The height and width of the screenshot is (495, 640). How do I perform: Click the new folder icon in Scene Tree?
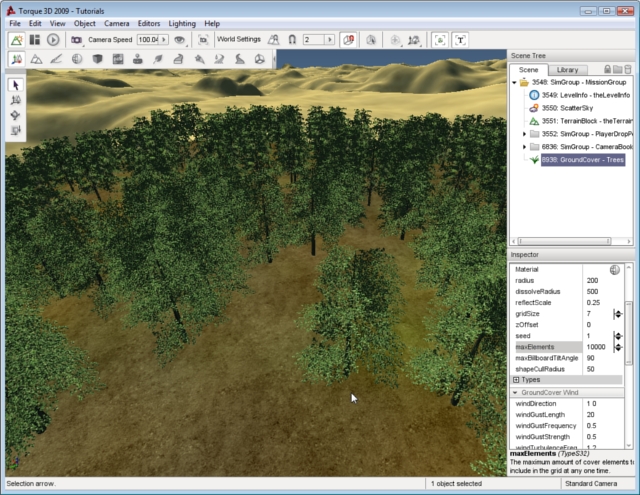click(618, 69)
